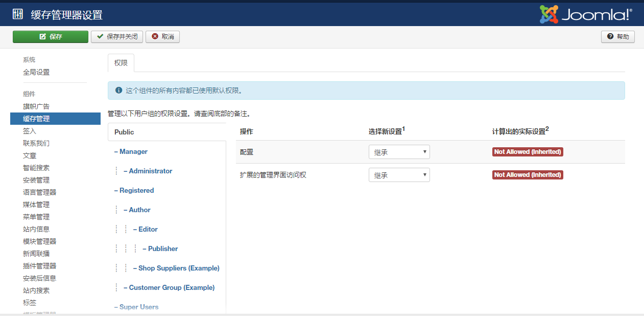The image size is (644, 316).
Task: Click the green checkmark icon on 保存并关闭
Action: [x=101, y=36]
